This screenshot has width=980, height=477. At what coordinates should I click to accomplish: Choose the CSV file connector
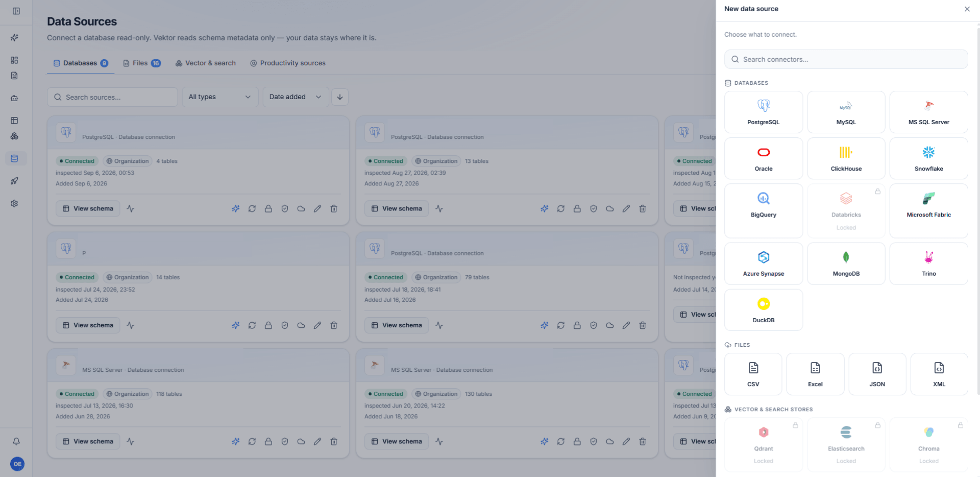(x=753, y=374)
